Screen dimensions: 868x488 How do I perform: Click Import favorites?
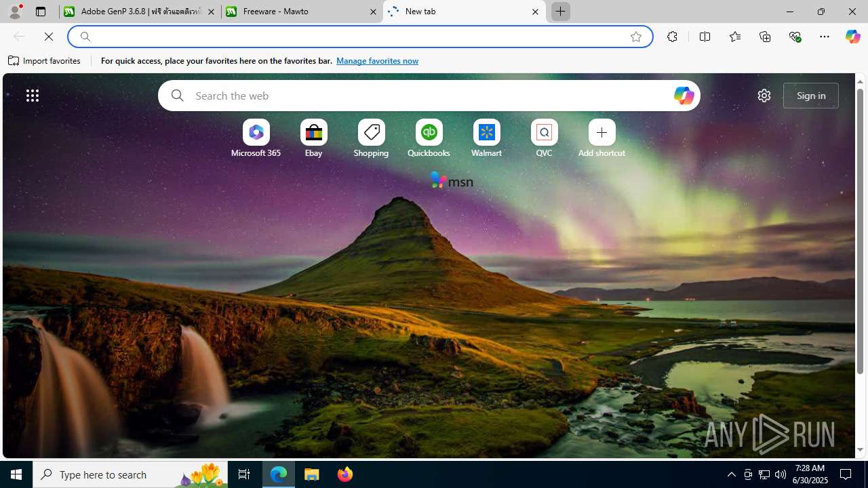[45, 61]
